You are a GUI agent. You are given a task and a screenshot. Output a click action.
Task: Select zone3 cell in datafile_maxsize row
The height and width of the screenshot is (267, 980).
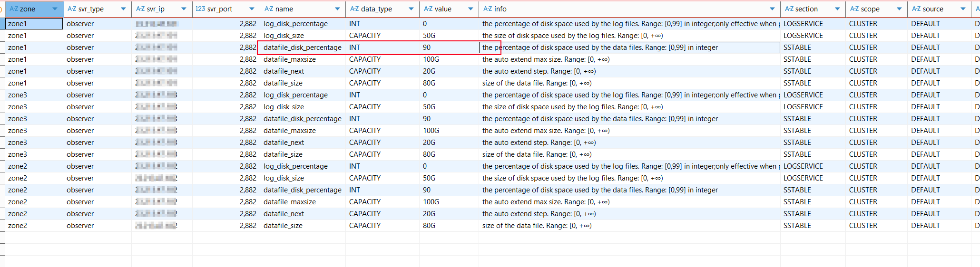coord(34,131)
